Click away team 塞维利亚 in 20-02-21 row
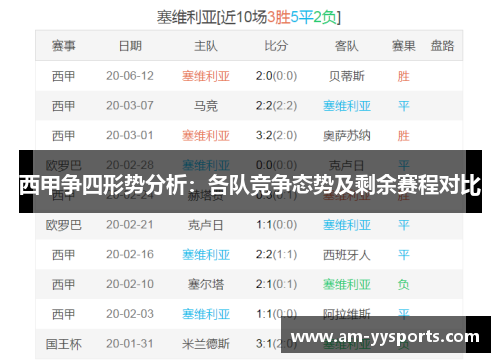This screenshot has width=500, height=362. [x=347, y=225]
